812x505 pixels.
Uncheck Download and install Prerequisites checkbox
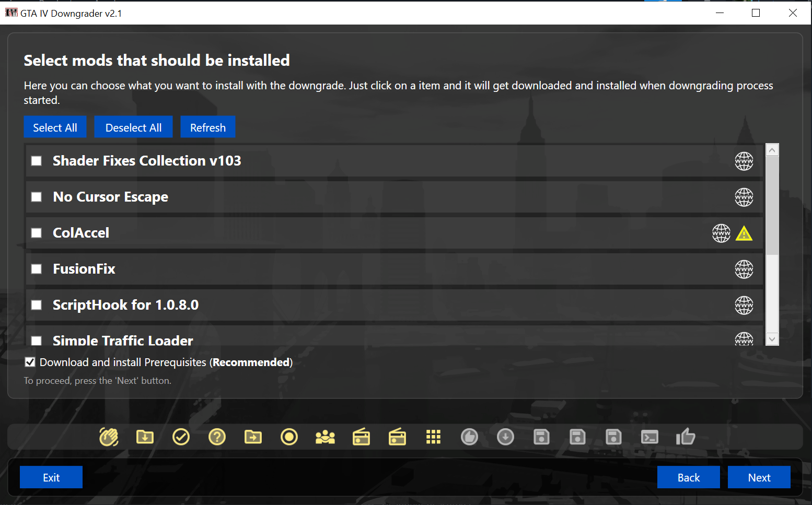pos(30,362)
